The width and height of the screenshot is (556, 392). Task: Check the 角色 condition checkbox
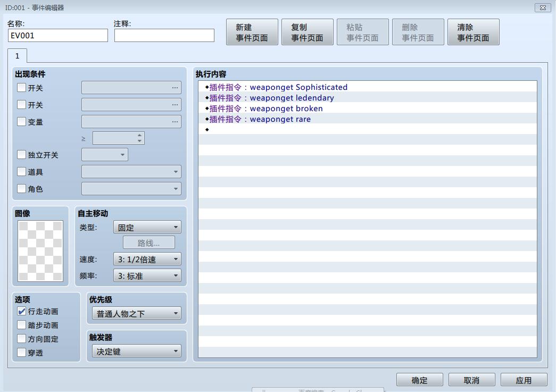(22, 189)
